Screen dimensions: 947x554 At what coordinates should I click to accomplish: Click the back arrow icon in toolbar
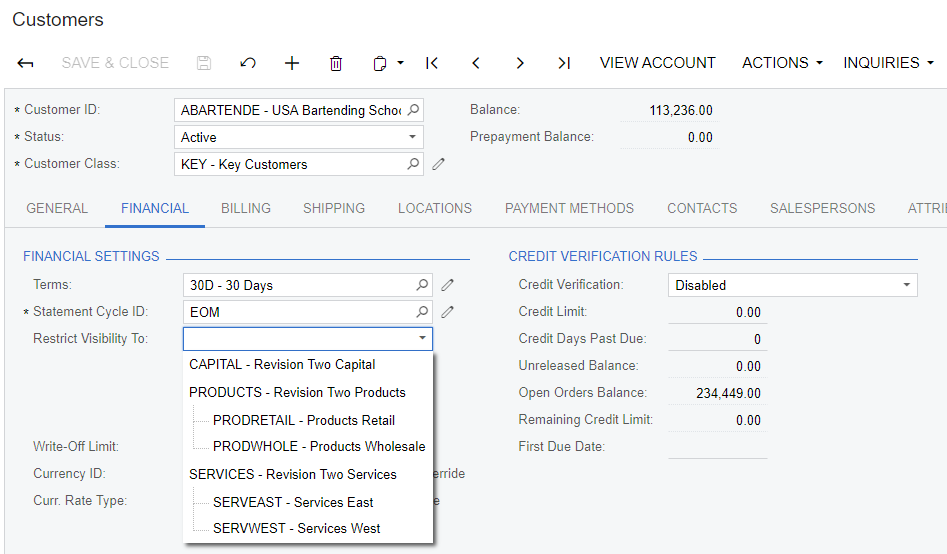(x=26, y=63)
